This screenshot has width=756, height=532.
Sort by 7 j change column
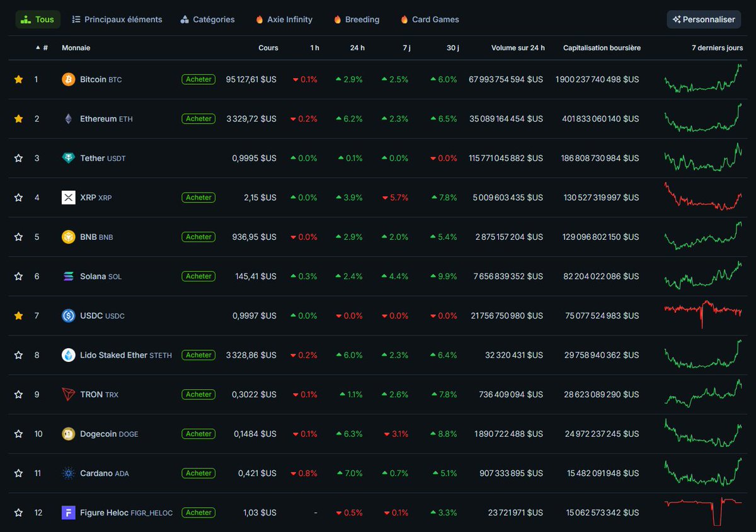click(x=407, y=48)
